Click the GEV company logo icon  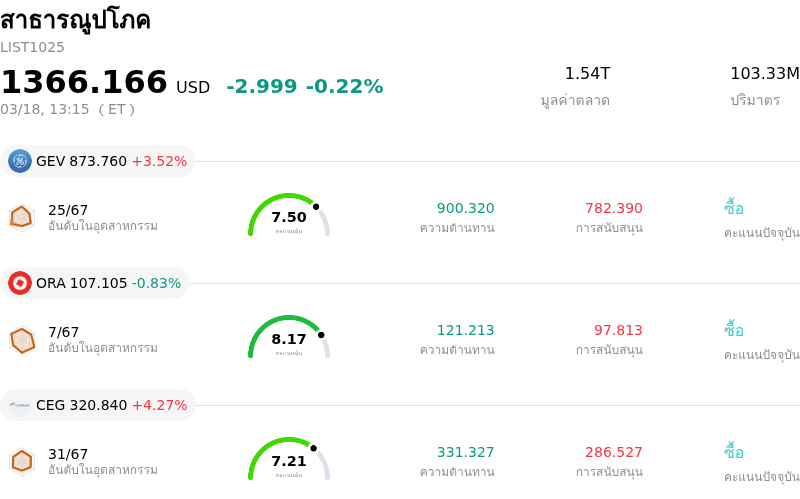pos(20,161)
